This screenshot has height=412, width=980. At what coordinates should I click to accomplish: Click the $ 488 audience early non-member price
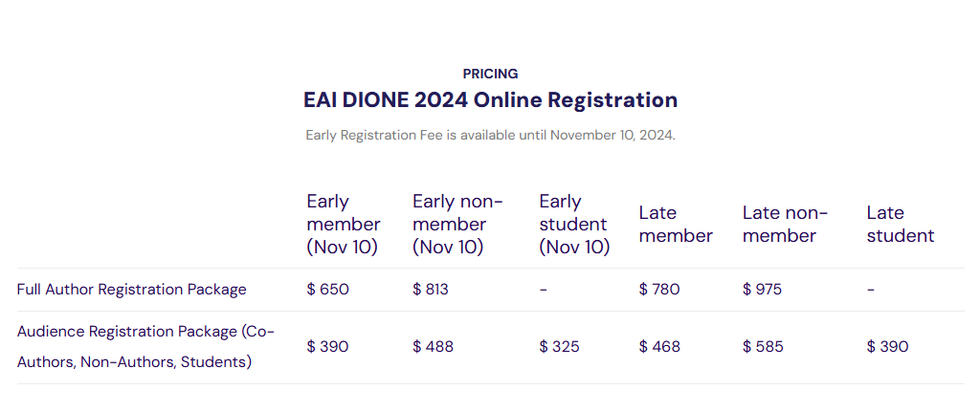pyautogui.click(x=434, y=347)
